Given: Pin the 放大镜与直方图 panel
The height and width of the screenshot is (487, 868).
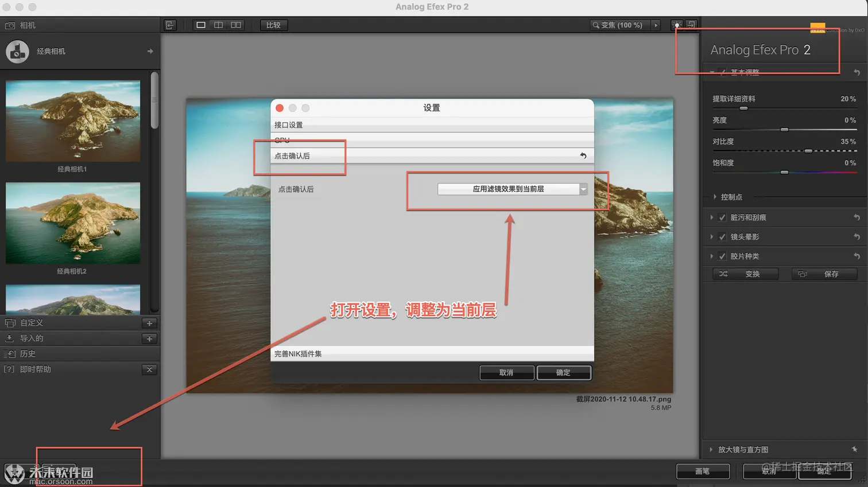Looking at the screenshot, I should (x=855, y=449).
